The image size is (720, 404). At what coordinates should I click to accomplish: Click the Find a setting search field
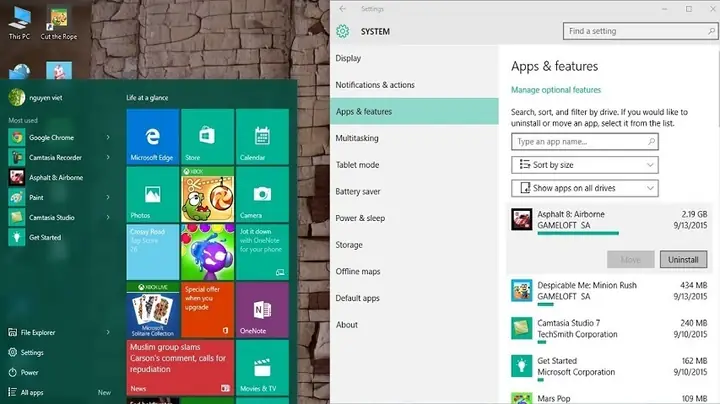click(640, 31)
